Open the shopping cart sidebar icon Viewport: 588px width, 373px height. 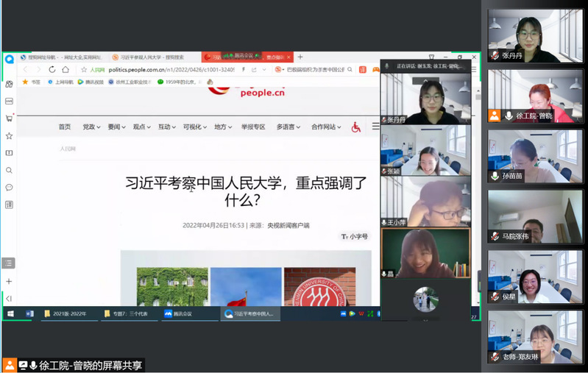click(9, 118)
